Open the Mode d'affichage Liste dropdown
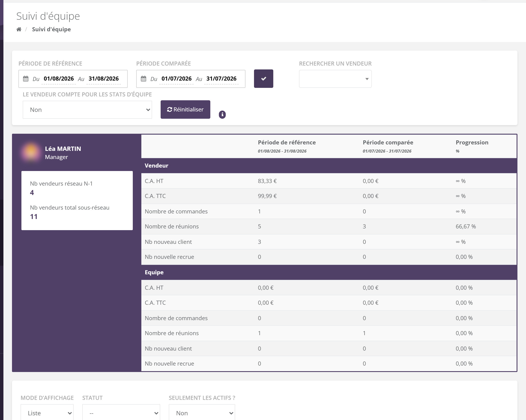 (x=47, y=413)
